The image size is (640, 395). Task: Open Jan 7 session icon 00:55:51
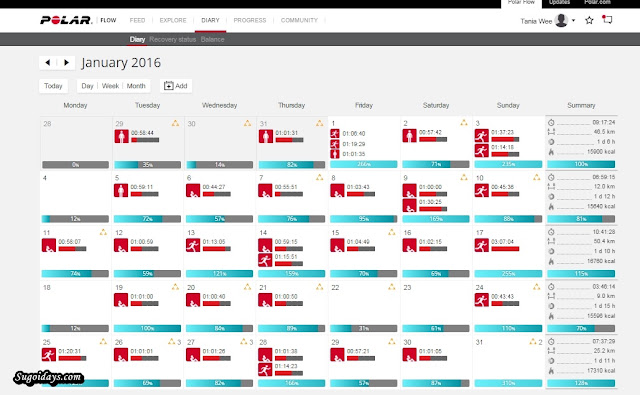coord(265,190)
